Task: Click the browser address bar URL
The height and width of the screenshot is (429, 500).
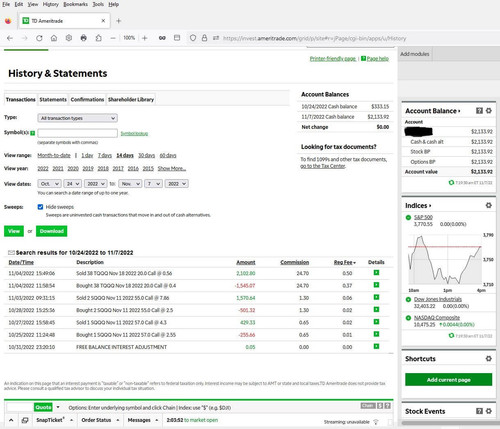Action: tap(315, 38)
